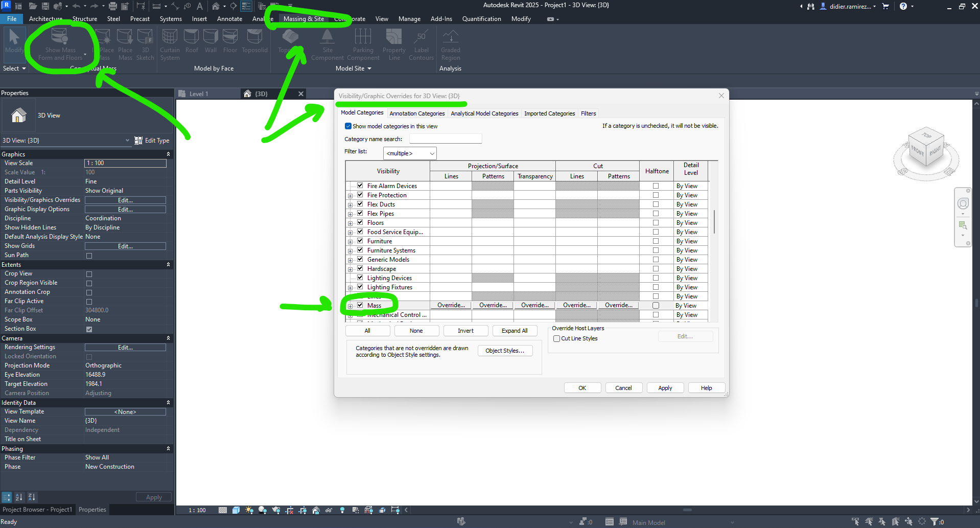Image resolution: width=980 pixels, height=528 pixels.
Task: Open Temporary Hide/Isolate sunglasses icon
Action: [329, 510]
